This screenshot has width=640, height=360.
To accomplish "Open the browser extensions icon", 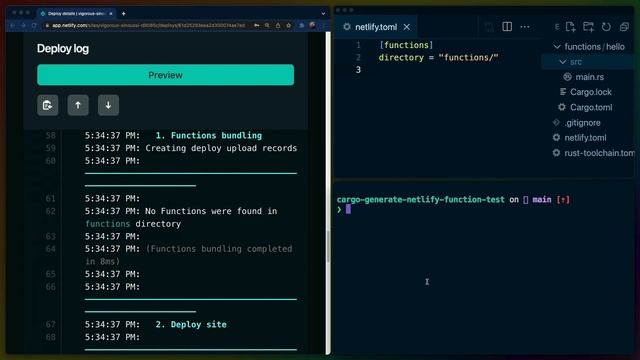I will [x=302, y=25].
